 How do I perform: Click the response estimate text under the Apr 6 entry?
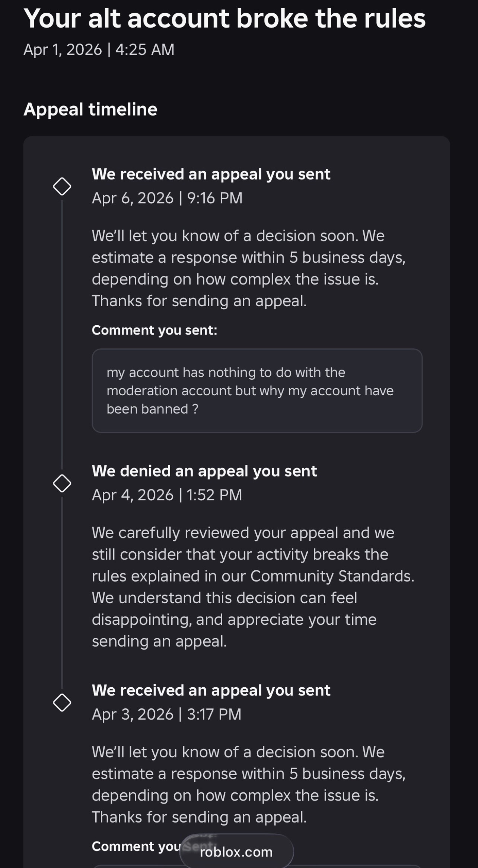[x=248, y=268]
